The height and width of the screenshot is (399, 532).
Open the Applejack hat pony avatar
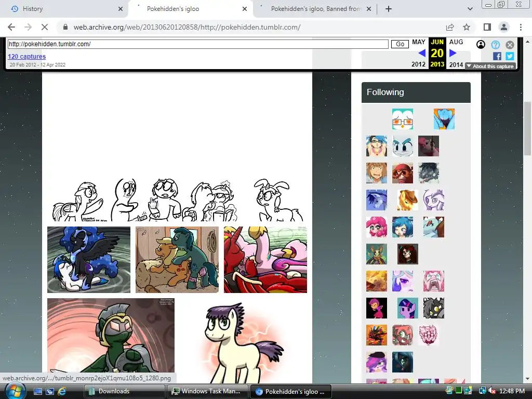(x=407, y=200)
